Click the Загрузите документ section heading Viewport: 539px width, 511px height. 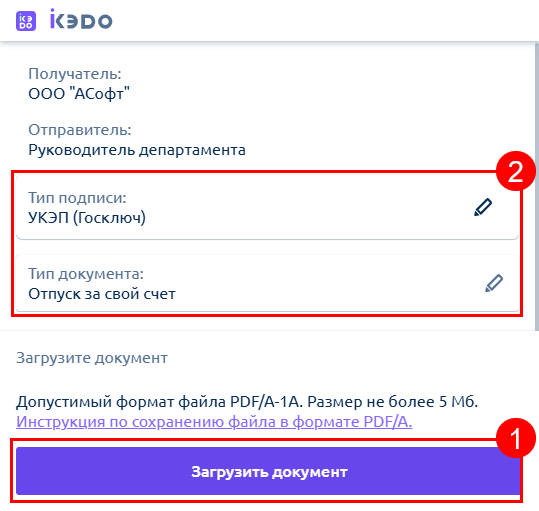92,358
